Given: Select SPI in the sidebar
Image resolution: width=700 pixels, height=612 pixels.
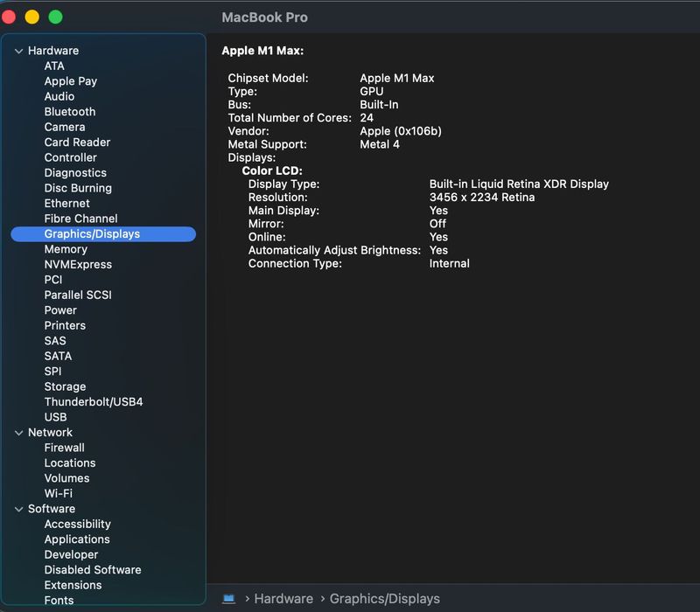Looking at the screenshot, I should tap(52, 371).
